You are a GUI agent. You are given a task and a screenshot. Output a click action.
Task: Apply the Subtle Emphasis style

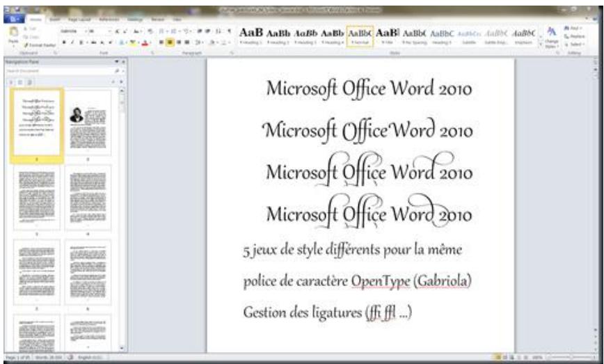pyautogui.click(x=495, y=37)
